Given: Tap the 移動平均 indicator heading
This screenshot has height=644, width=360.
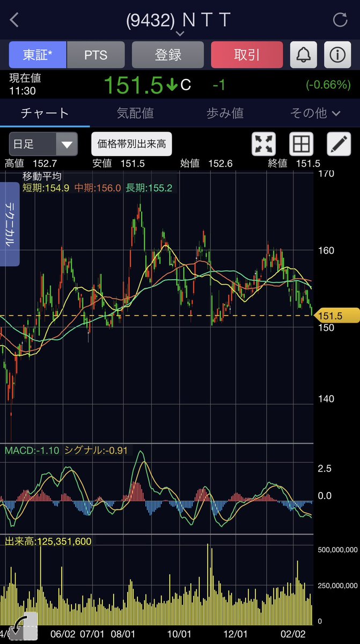Looking at the screenshot, I should pyautogui.click(x=42, y=177).
